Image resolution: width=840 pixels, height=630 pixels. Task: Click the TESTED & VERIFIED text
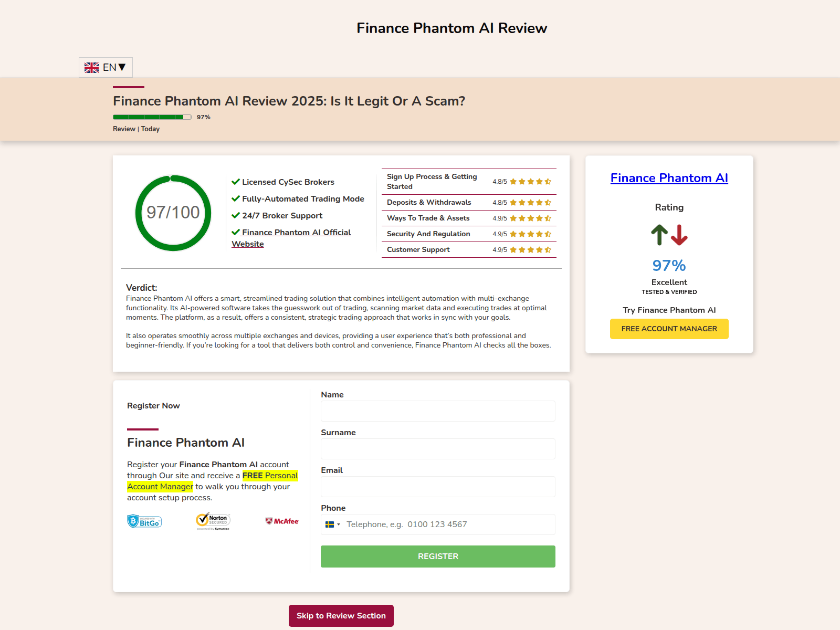(x=669, y=292)
